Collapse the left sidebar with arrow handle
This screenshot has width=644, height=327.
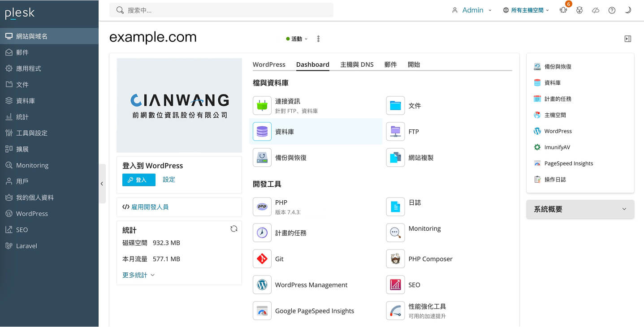pos(102,184)
